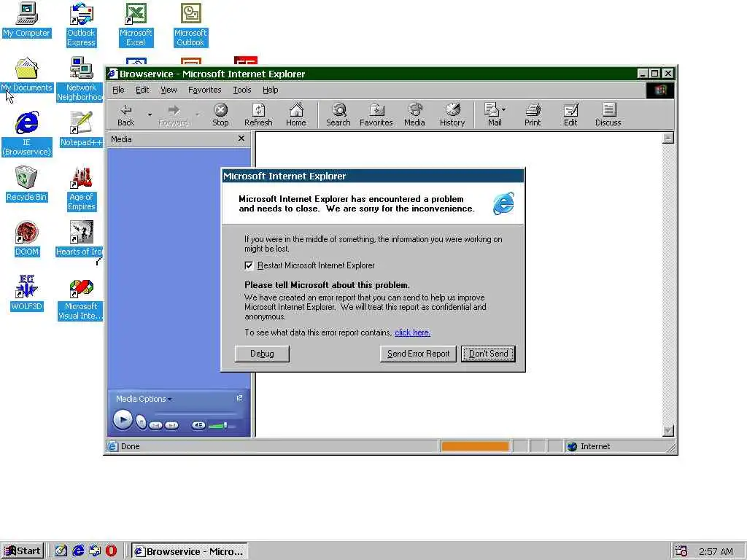The image size is (747, 560).
Task: Select the Recycle Bin desktop icon
Action: [27, 184]
